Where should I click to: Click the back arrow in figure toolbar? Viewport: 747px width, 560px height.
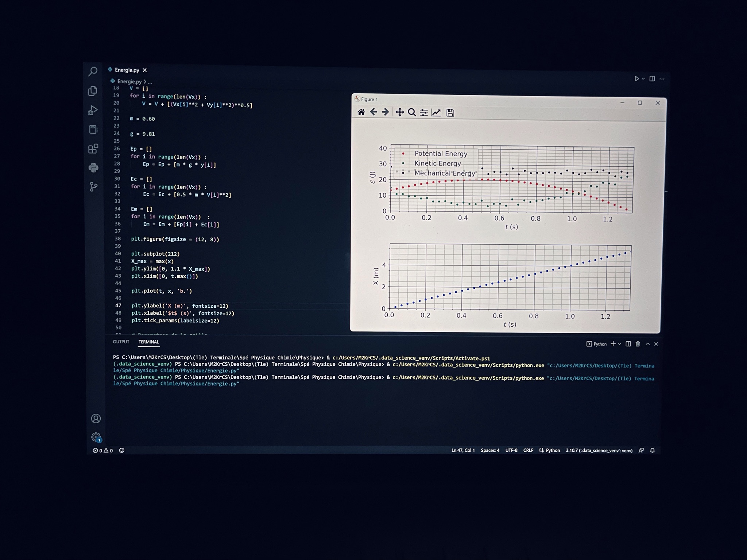(373, 112)
